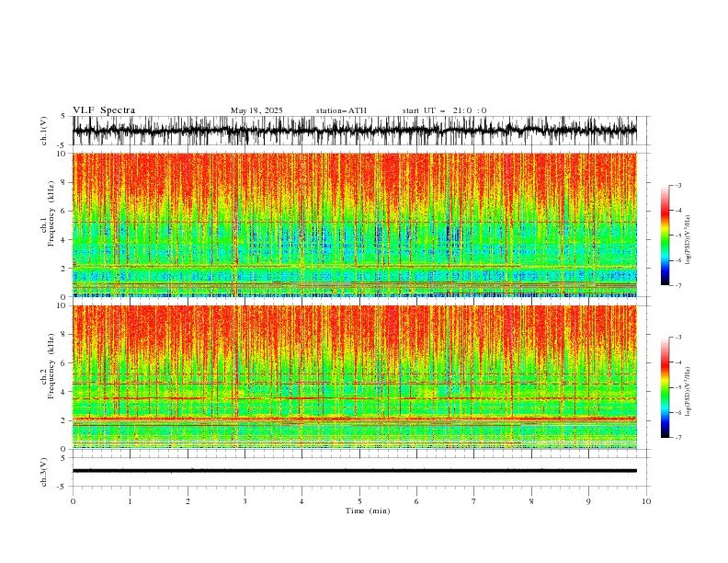Click the "-3" tick on upper colorbar
The height and width of the screenshot is (563, 728).
point(678,185)
